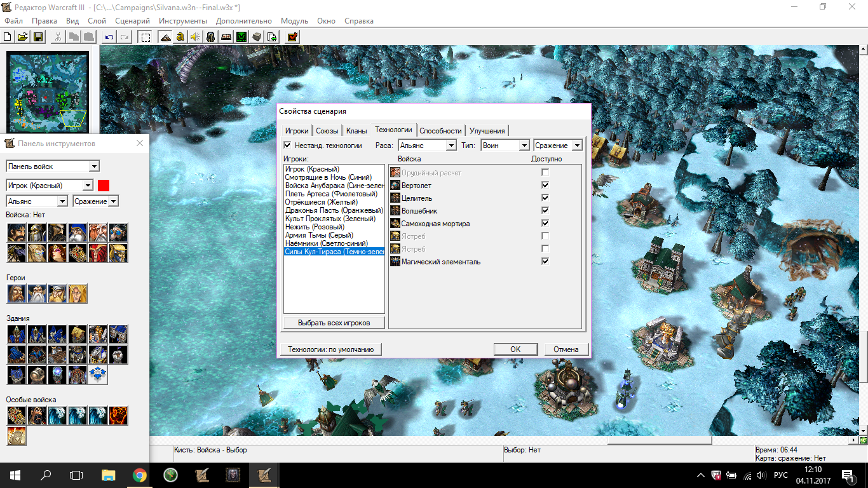Open the Тип dropdown set to Воин
Viewport: 868px width, 488px height.
[x=505, y=146]
